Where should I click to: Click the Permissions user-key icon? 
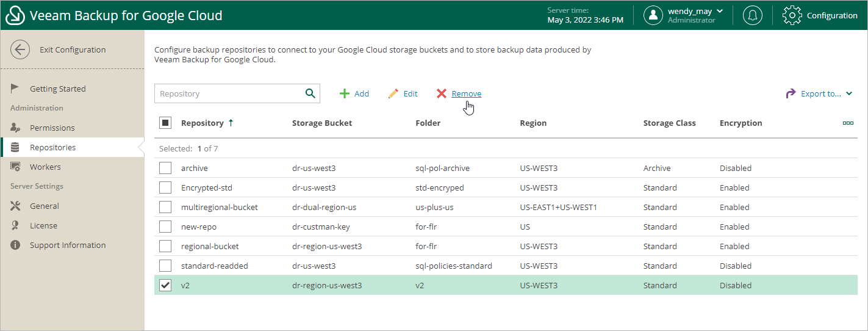pos(16,128)
